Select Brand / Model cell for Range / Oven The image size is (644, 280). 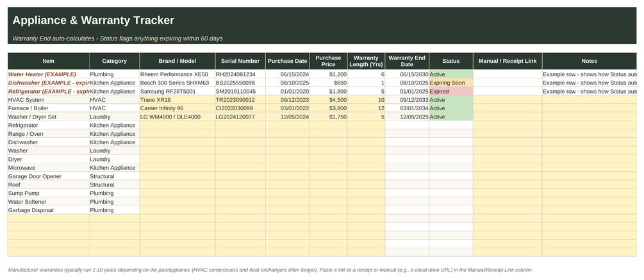tap(178, 134)
